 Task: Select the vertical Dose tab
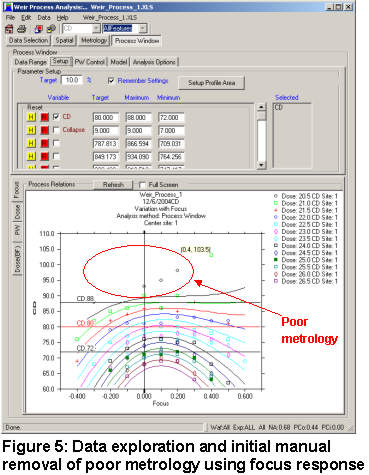click(x=17, y=212)
